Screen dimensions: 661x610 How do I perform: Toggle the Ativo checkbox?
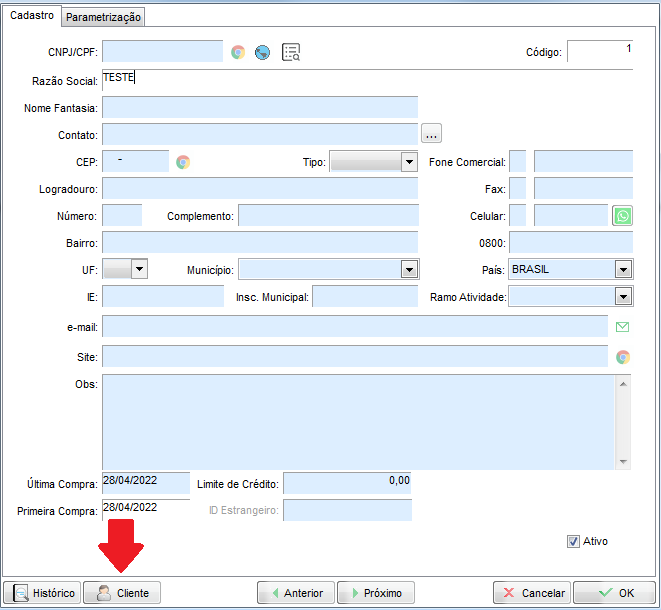pyautogui.click(x=573, y=542)
